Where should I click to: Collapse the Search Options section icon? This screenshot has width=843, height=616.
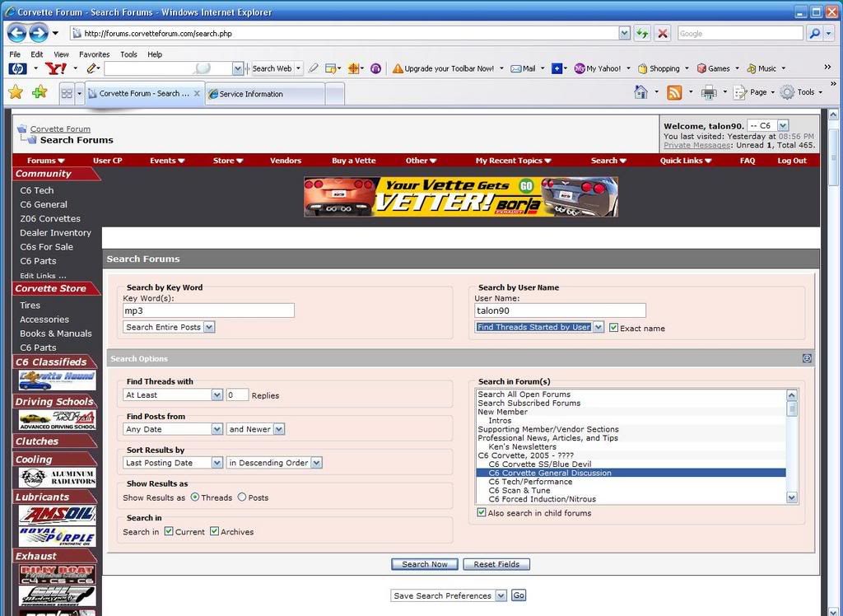807,358
